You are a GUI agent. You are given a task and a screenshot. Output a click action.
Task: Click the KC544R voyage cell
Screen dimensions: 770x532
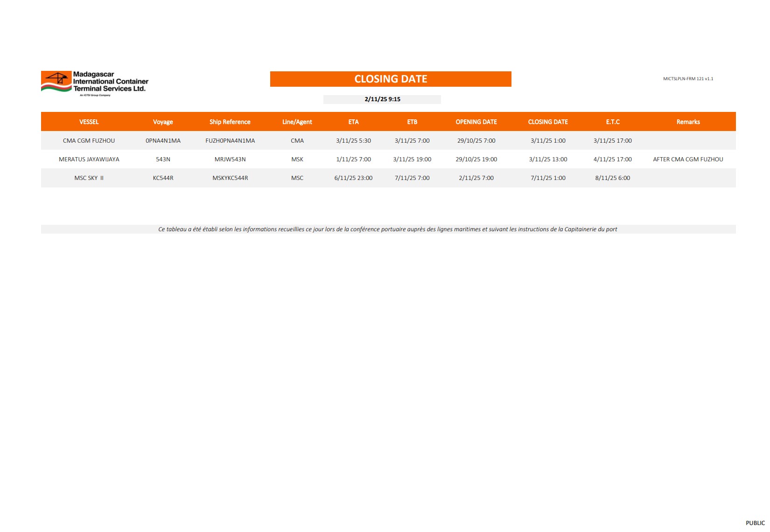163,178
